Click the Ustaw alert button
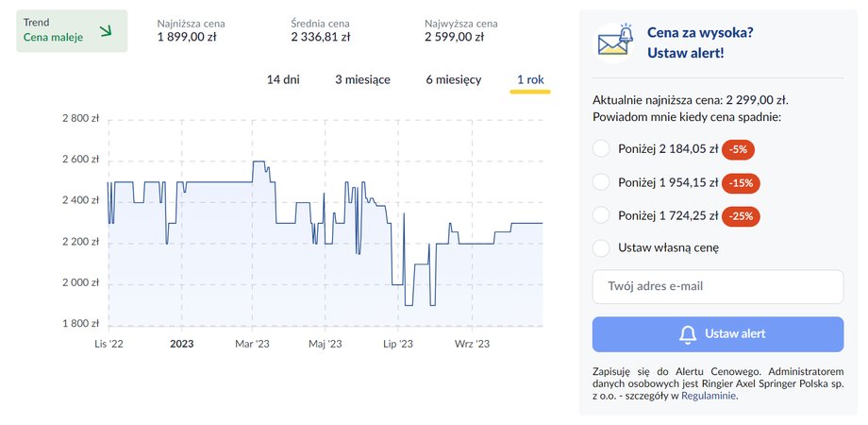The width and height of the screenshot is (868, 425). 718,334
